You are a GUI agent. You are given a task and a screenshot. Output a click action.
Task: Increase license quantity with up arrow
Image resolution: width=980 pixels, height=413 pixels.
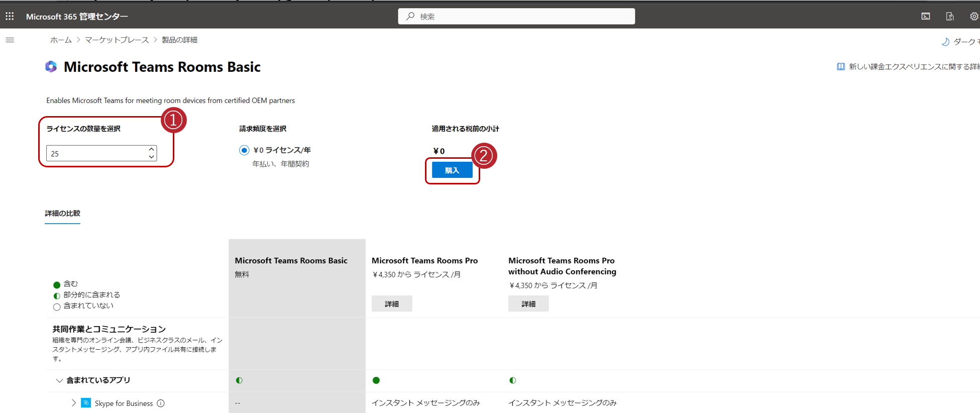coord(151,149)
